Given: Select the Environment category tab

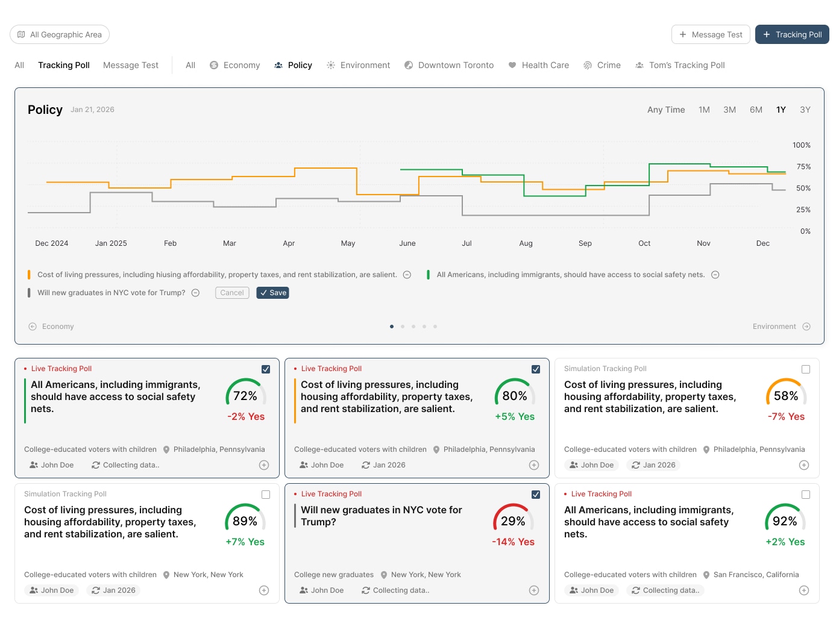Looking at the screenshot, I should tap(358, 65).
